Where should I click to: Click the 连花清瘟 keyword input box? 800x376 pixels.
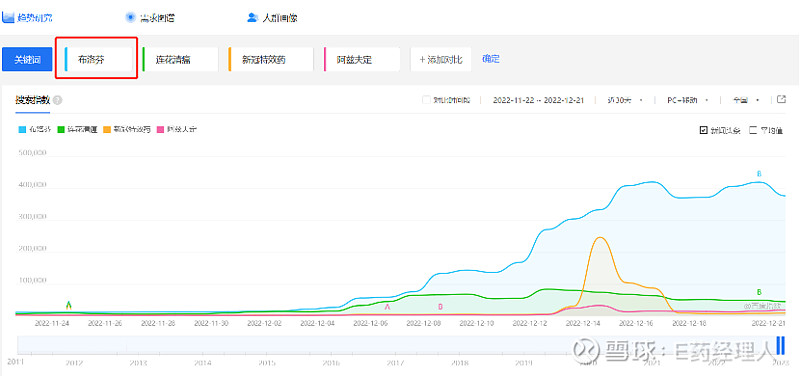tap(181, 59)
